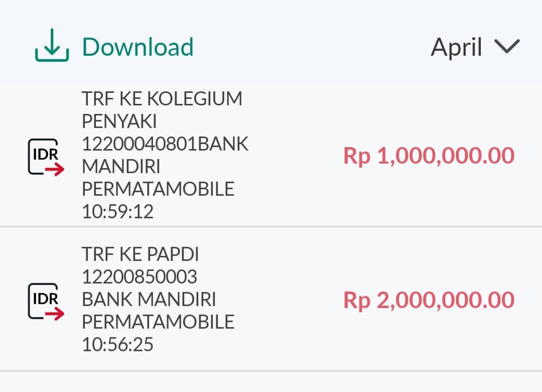Tap IDR transfer icon for PAPDI transaction
The width and height of the screenshot is (542, 392).
pyautogui.click(x=45, y=301)
